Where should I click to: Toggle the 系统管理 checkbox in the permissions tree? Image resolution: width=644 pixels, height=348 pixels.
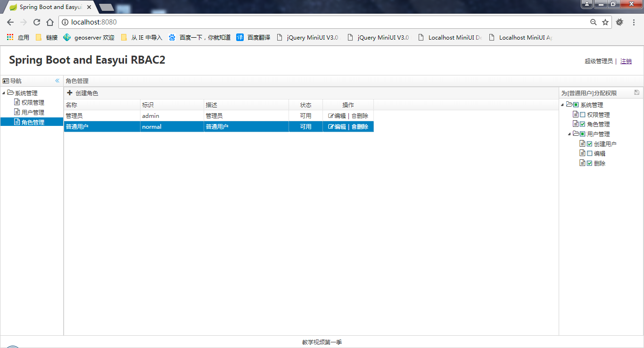(x=576, y=105)
